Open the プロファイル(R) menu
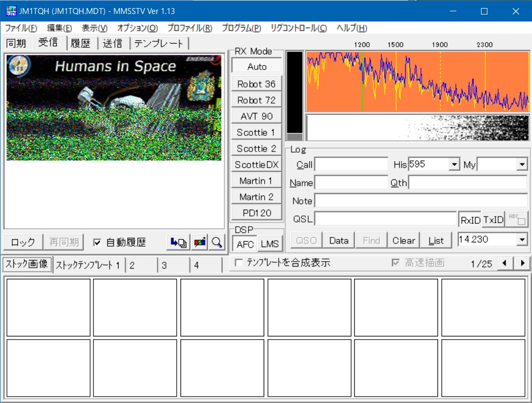This screenshot has width=532, height=403. pyautogui.click(x=190, y=28)
